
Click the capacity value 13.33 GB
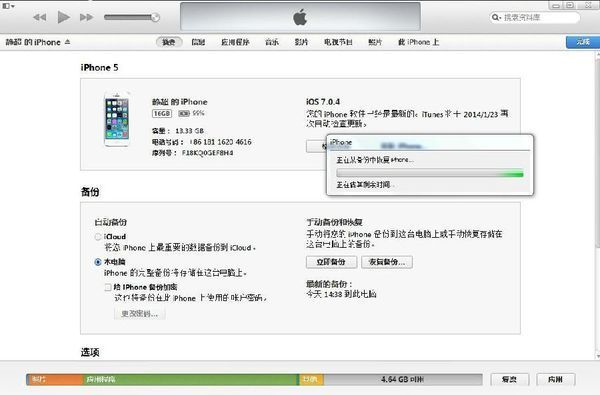[189, 131]
